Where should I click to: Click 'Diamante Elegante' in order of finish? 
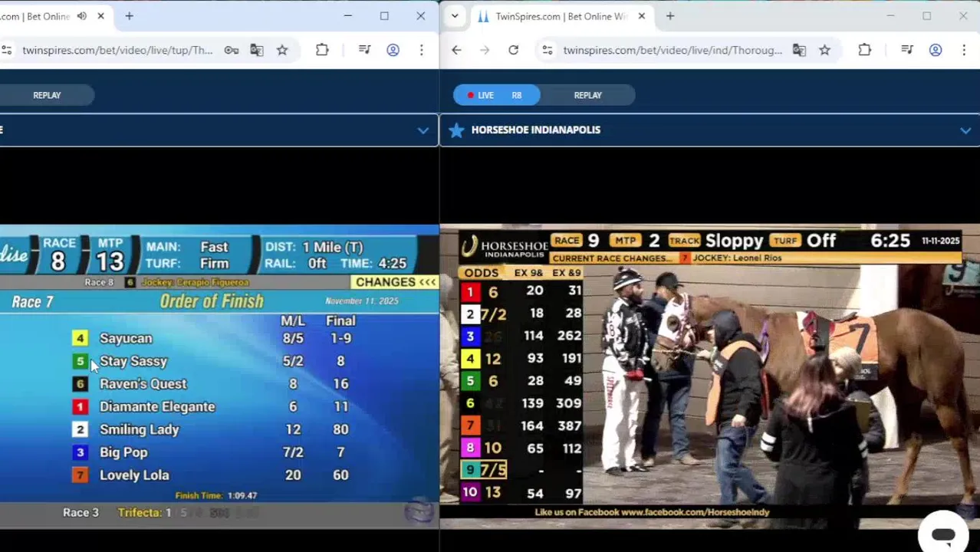(157, 407)
